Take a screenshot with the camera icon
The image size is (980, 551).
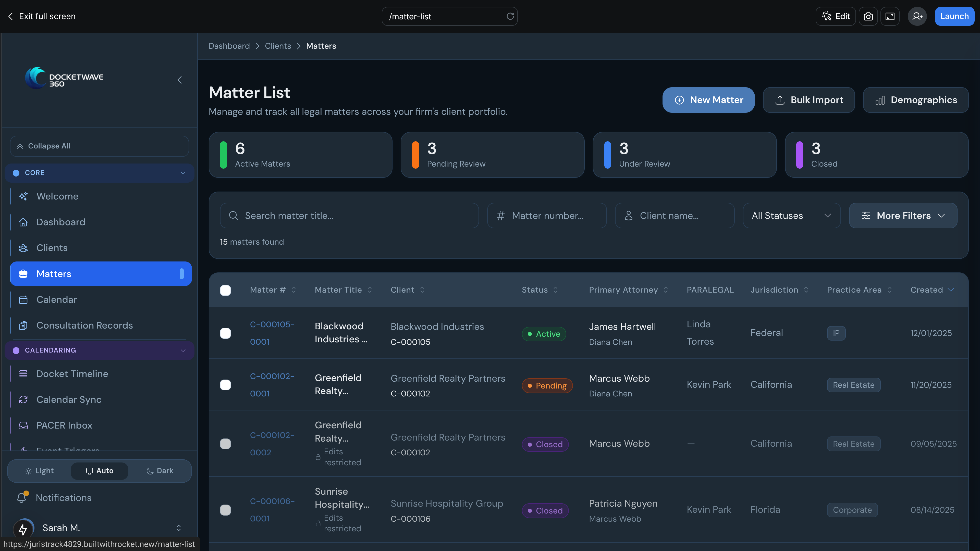[x=868, y=16]
